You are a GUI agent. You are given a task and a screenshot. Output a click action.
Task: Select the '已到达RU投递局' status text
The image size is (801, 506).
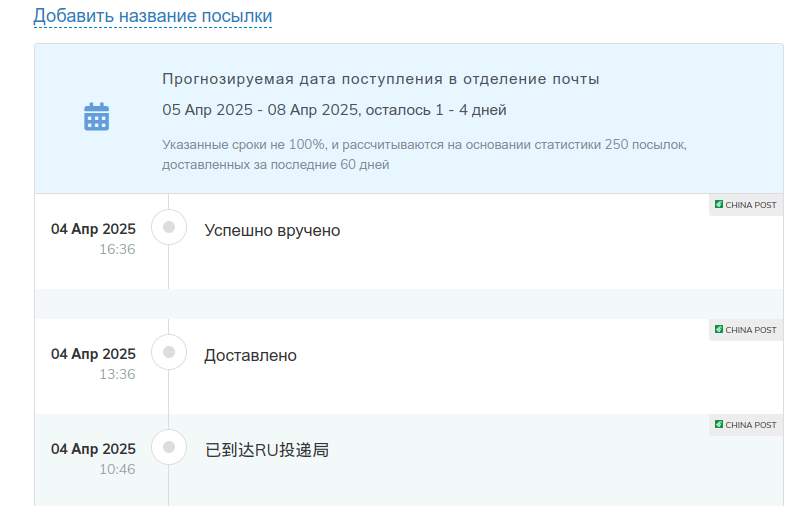click(267, 450)
